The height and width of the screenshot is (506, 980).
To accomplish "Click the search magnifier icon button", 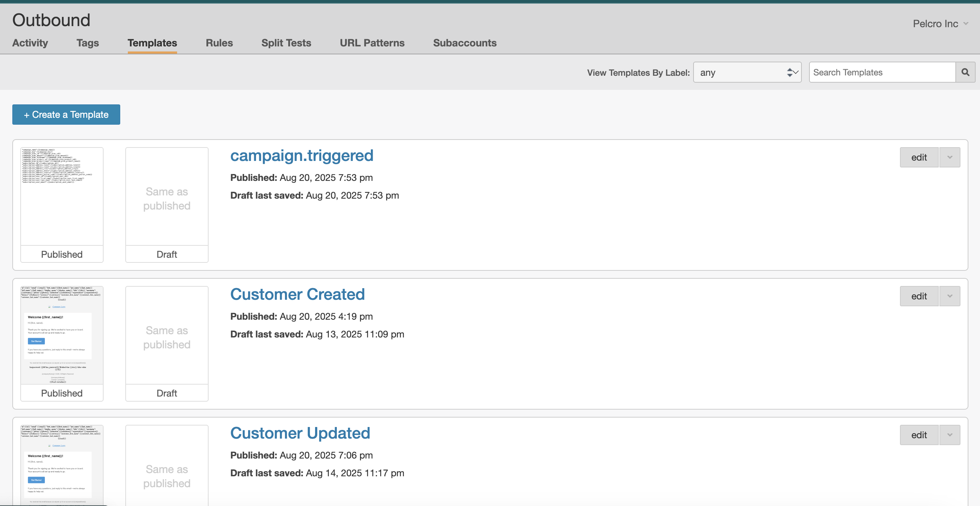I will (x=965, y=72).
